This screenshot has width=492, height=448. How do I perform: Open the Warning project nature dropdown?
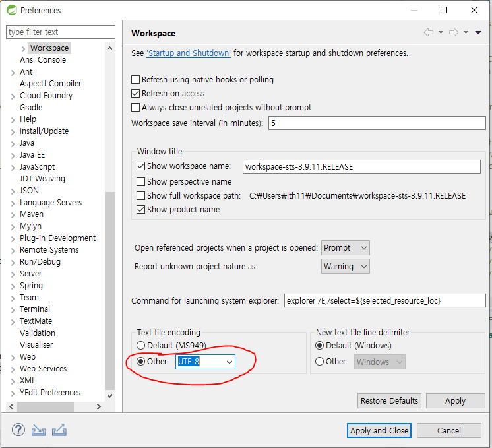tap(345, 267)
